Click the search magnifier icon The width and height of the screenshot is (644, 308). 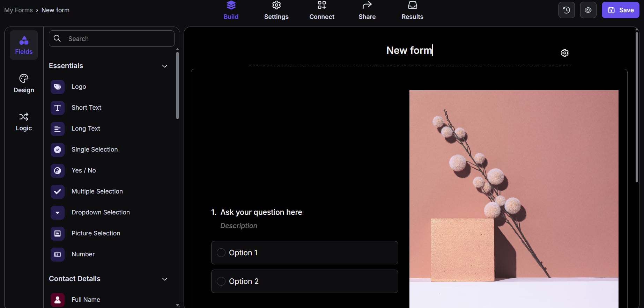point(57,38)
